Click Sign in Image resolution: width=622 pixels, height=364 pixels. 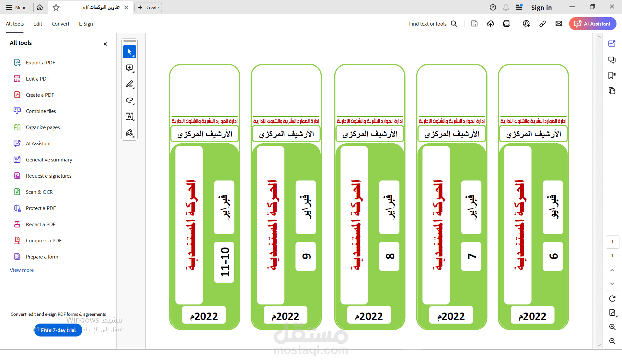(x=541, y=7)
